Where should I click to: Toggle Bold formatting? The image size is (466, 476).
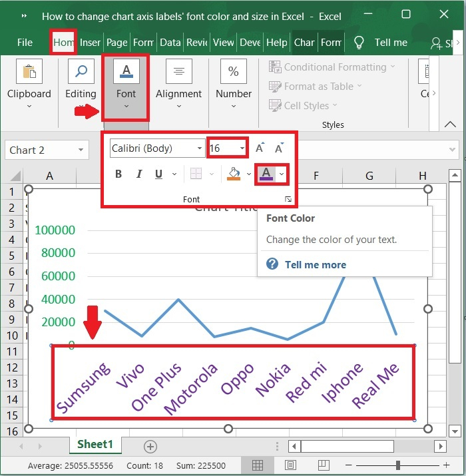118,174
